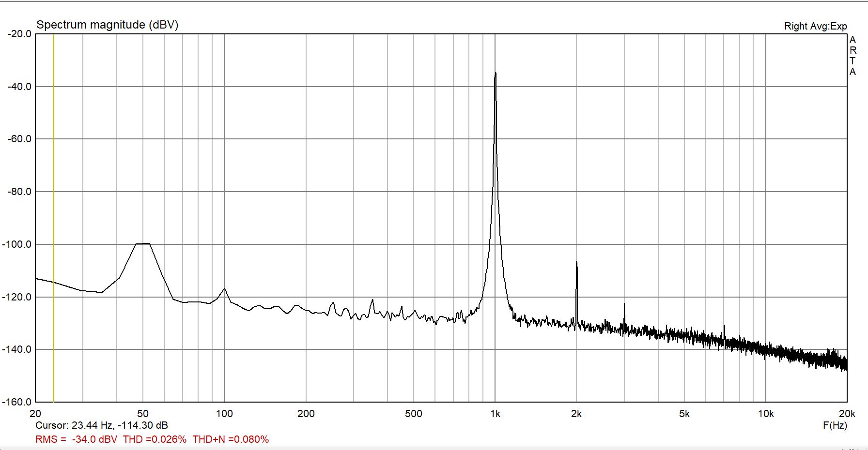
Task: Click the yellow cursor line at 23.44 Hz
Action: (54, 218)
